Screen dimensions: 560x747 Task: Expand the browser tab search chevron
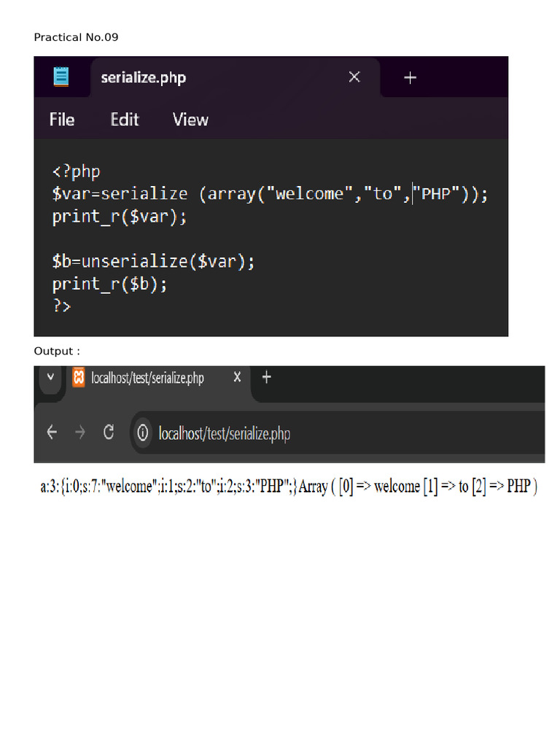[50, 377]
